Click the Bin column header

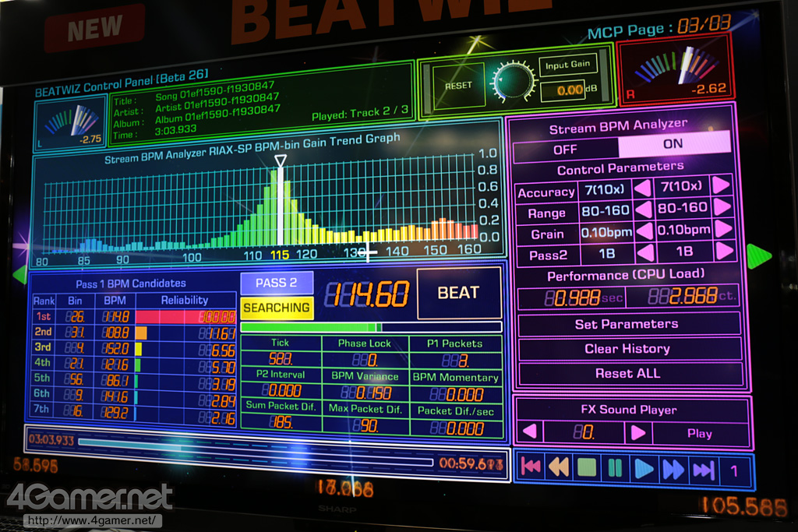76,301
